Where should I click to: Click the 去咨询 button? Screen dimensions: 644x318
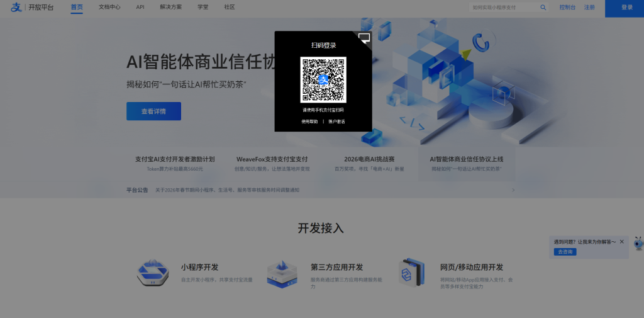(565, 252)
